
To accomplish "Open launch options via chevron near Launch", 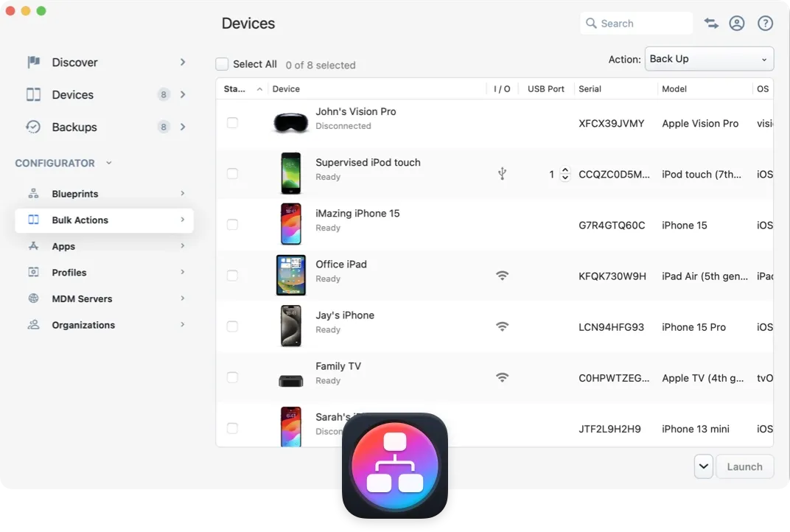I will click(x=703, y=466).
